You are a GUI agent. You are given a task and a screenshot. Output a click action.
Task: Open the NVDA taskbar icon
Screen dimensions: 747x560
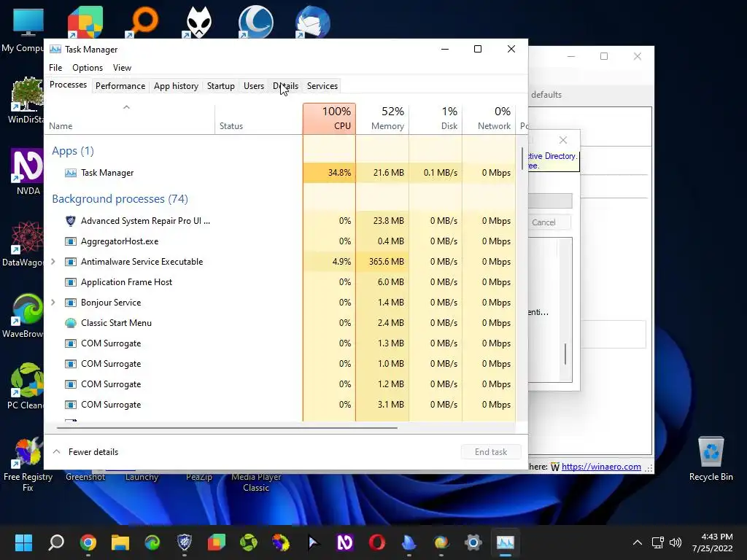click(x=345, y=542)
